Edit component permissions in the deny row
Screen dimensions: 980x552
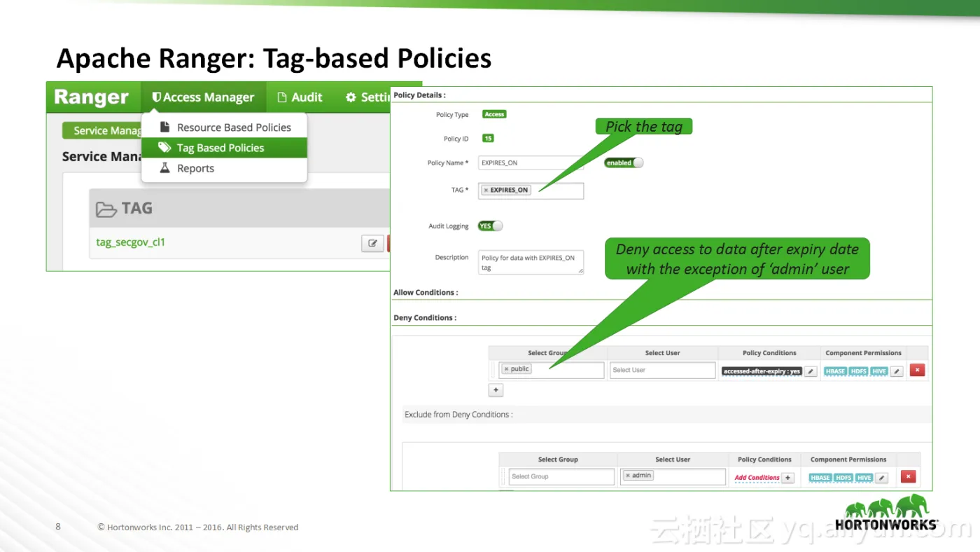[x=897, y=371]
